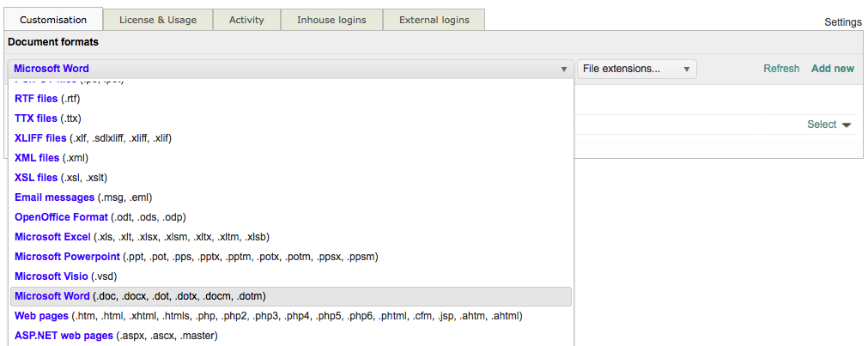Open the Settings link
The image size is (868, 346).
(x=842, y=22)
